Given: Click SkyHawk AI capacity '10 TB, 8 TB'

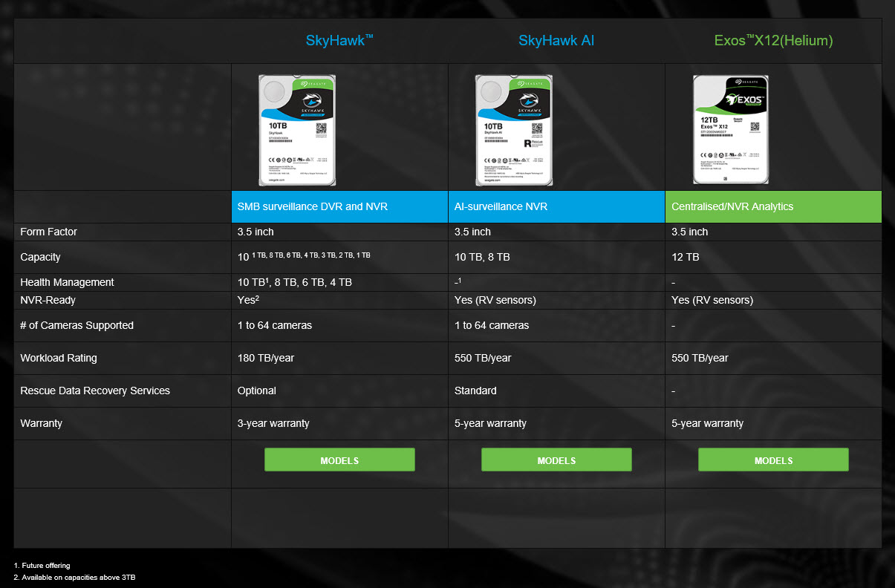Looking at the screenshot, I should tap(482, 257).
